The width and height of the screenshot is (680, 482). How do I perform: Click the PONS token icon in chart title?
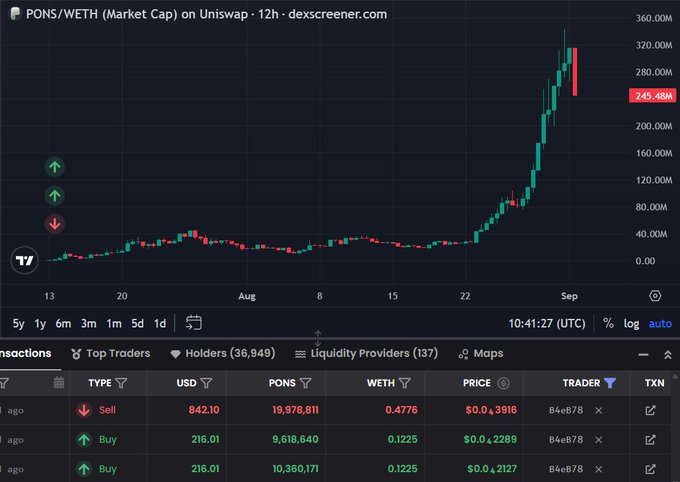point(15,14)
